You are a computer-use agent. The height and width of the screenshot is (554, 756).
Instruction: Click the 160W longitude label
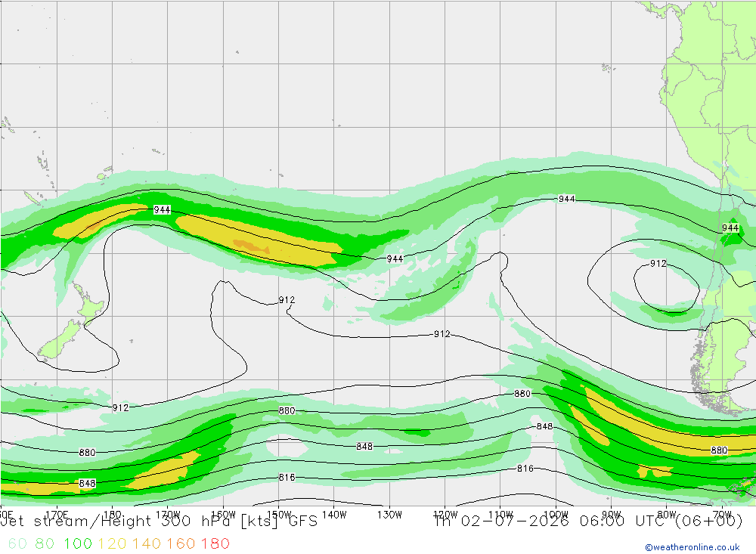click(223, 515)
